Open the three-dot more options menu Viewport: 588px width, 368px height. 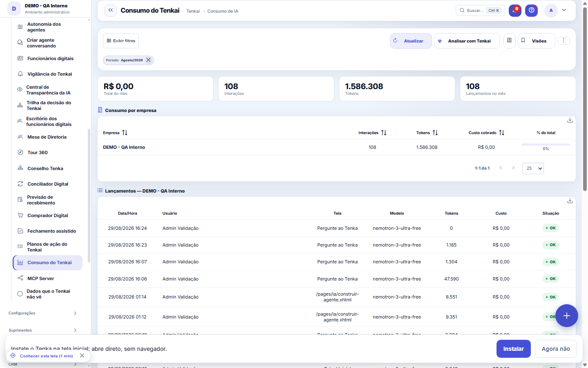pos(563,40)
